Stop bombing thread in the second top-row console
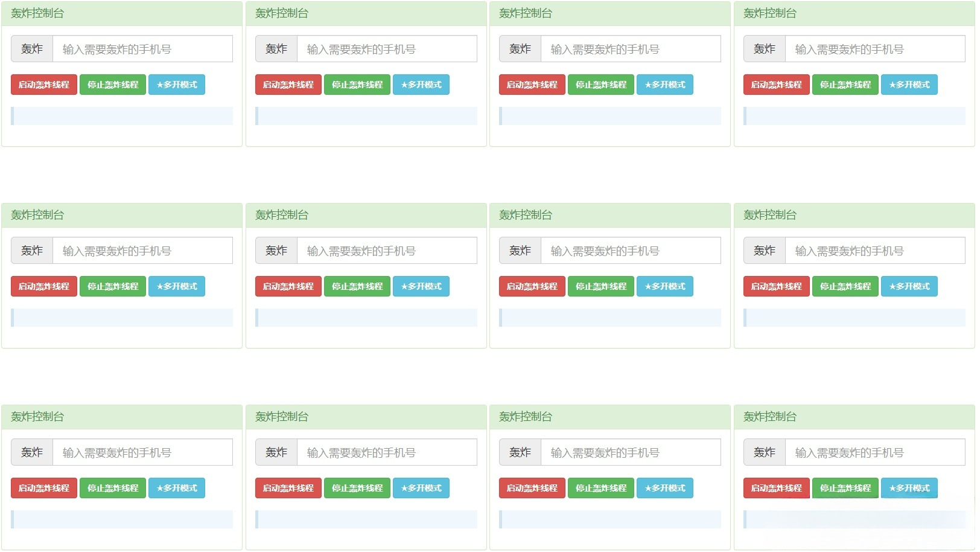Viewport: 980px width, 552px height. (357, 85)
